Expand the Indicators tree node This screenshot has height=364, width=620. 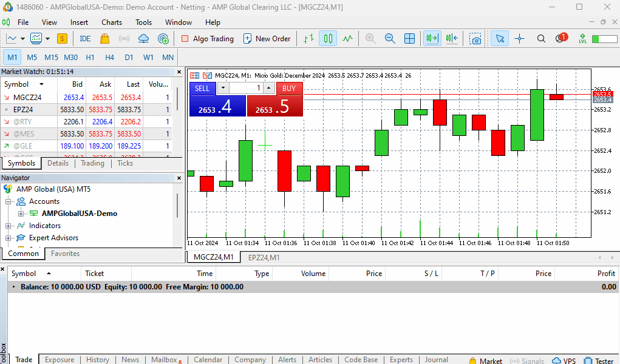(9, 226)
